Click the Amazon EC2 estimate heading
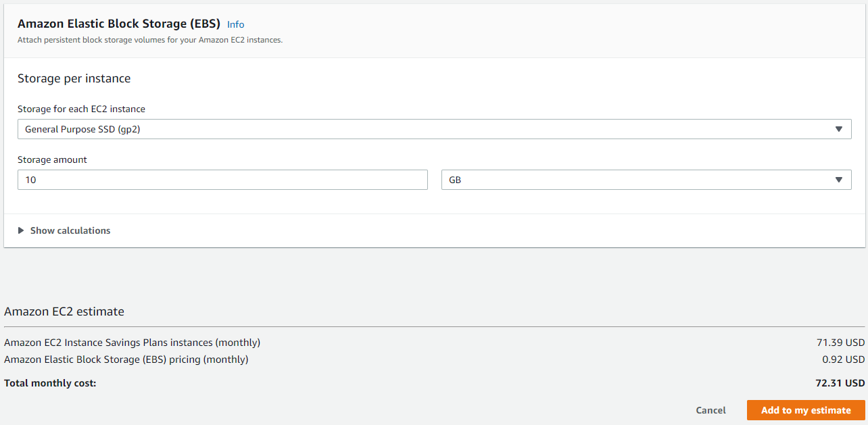Viewport: 868px width, 425px height. [64, 311]
